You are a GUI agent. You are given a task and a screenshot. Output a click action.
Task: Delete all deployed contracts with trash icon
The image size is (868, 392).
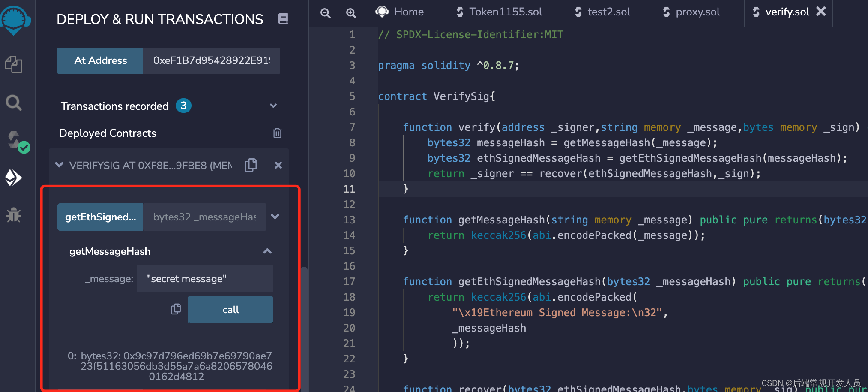point(277,133)
